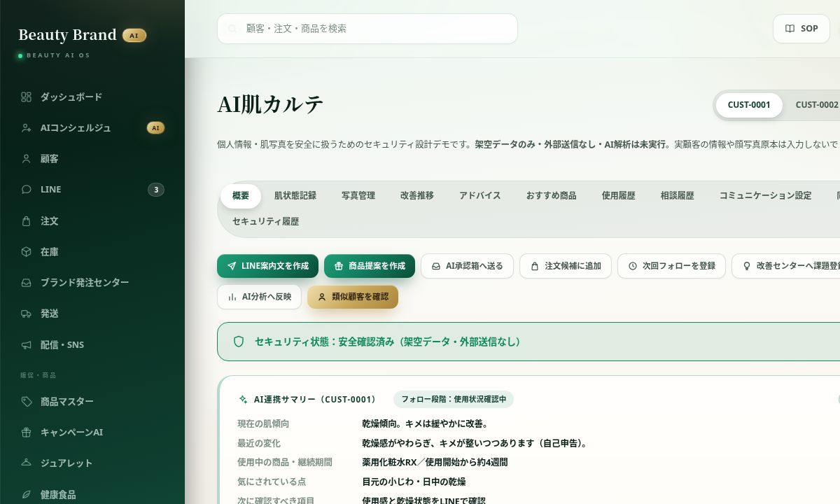Click the 注文 shopping bag icon
The width and height of the screenshot is (840, 504).
point(27,221)
